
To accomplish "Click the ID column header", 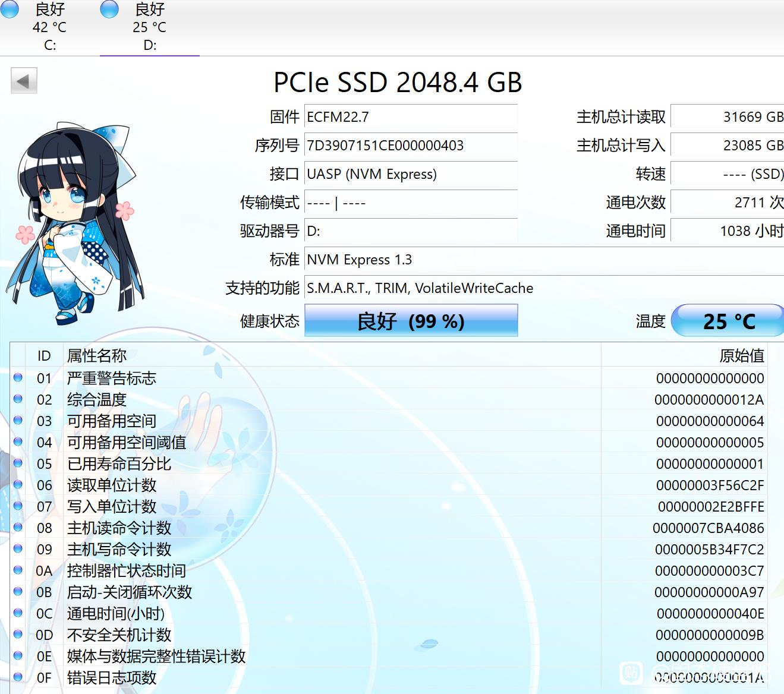I will coord(44,356).
